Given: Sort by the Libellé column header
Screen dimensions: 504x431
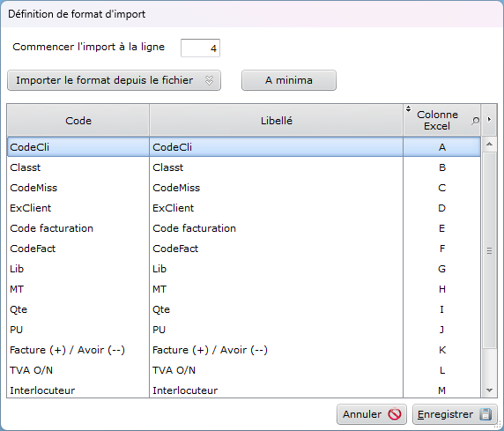Looking at the screenshot, I should 276,120.
